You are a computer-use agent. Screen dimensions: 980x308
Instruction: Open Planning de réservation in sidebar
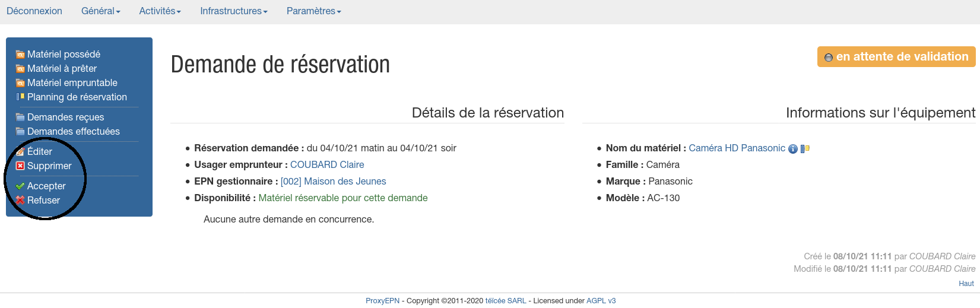pos(77,97)
